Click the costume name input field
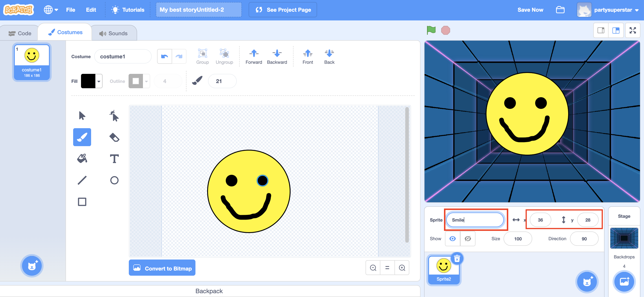This screenshot has height=297, width=644. point(123,56)
